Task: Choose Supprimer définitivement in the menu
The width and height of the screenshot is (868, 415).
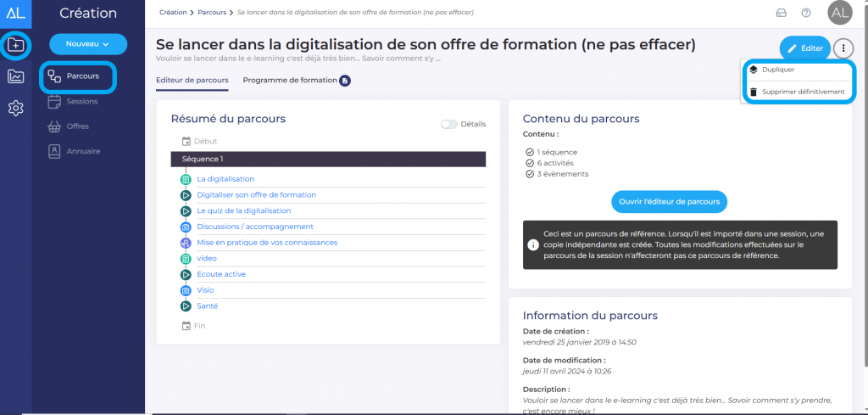Action: [x=802, y=92]
